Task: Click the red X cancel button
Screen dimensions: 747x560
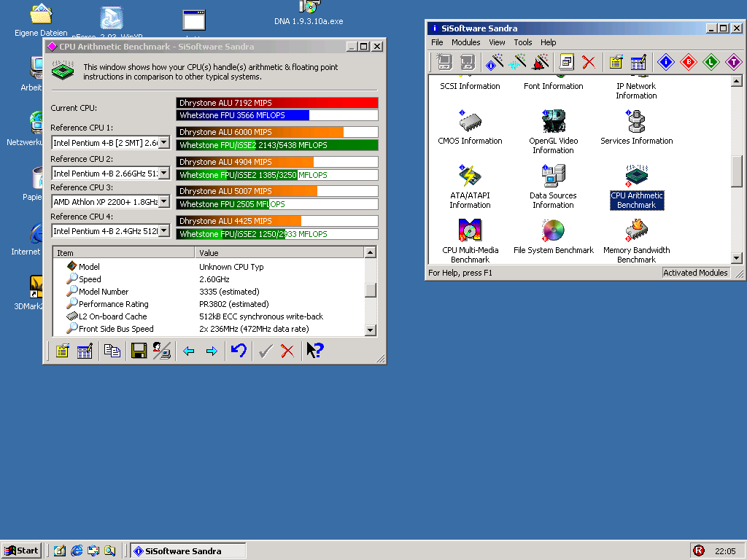Action: pos(287,351)
